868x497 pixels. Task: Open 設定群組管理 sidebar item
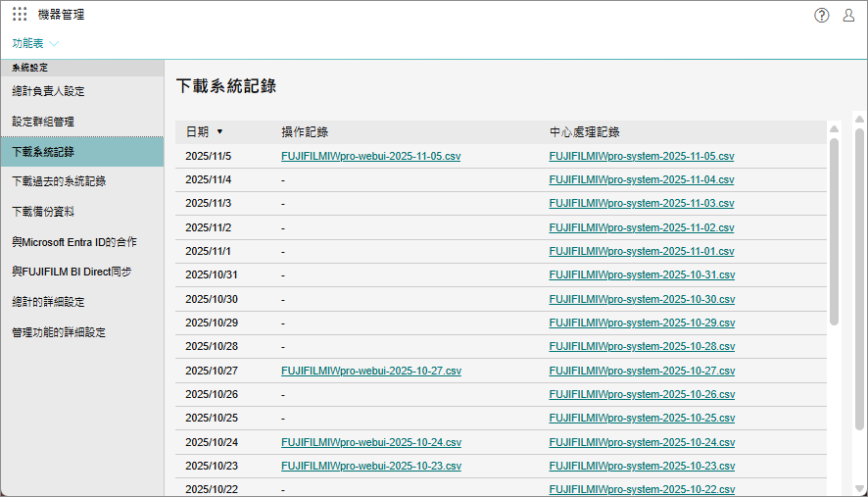[43, 122]
